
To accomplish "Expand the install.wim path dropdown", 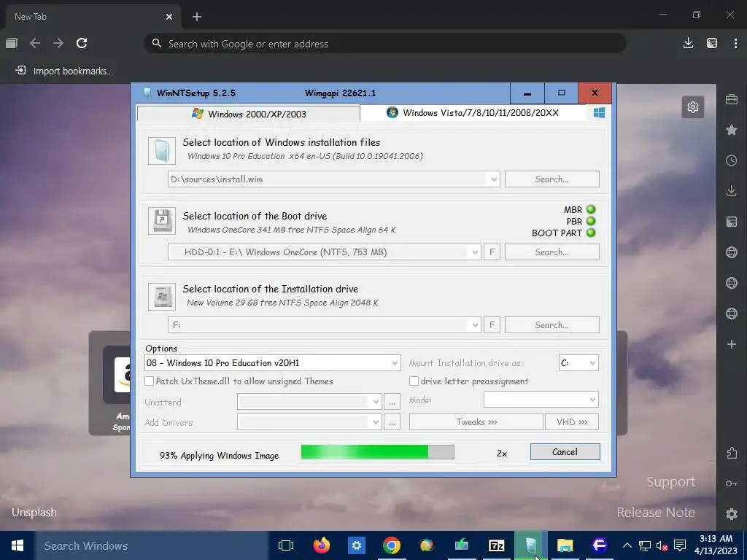I will (x=494, y=179).
